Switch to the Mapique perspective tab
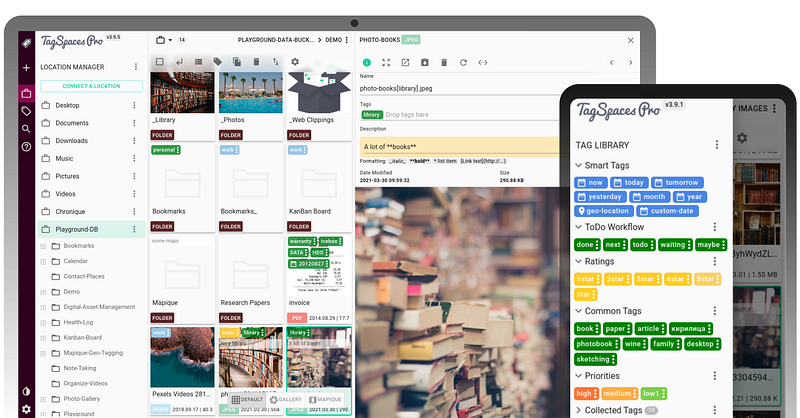This screenshot has height=418, width=800. pos(325,400)
